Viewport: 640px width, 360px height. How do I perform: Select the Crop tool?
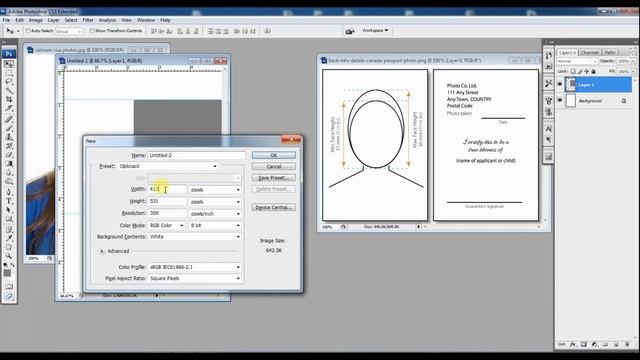point(9,99)
